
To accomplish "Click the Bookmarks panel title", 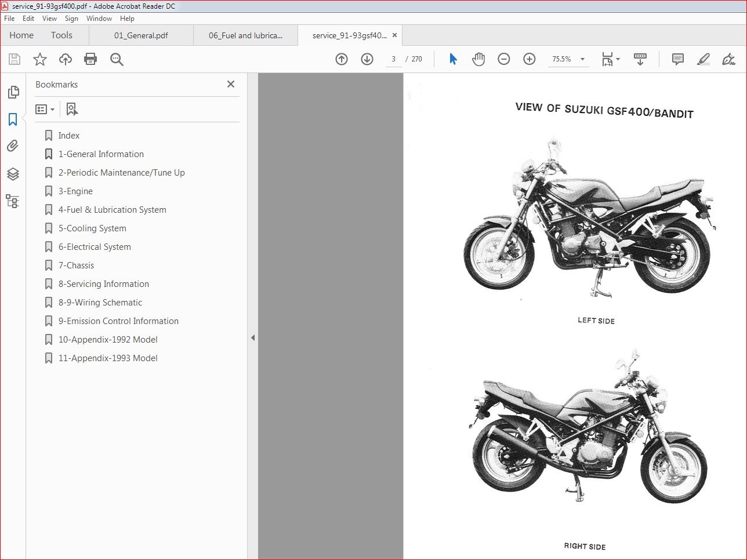I will pyautogui.click(x=56, y=85).
